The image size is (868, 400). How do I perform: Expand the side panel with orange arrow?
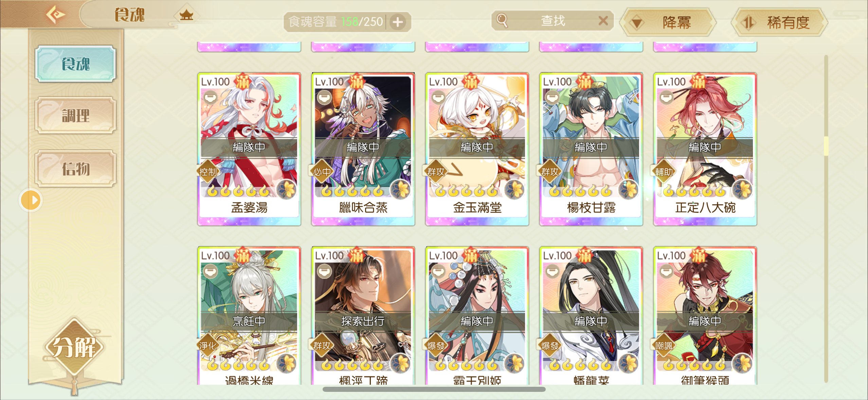(31, 200)
